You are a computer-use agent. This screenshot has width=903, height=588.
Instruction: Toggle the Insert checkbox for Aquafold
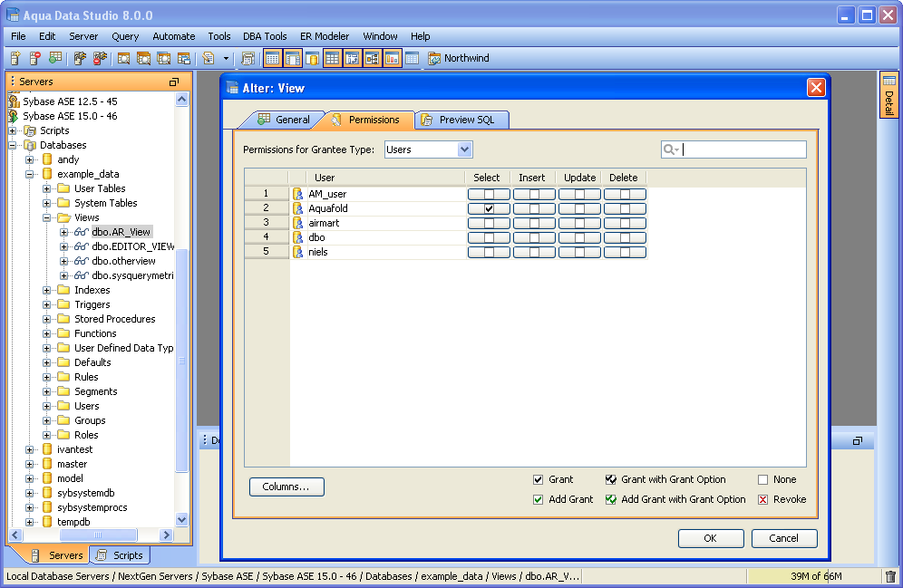pyautogui.click(x=534, y=208)
